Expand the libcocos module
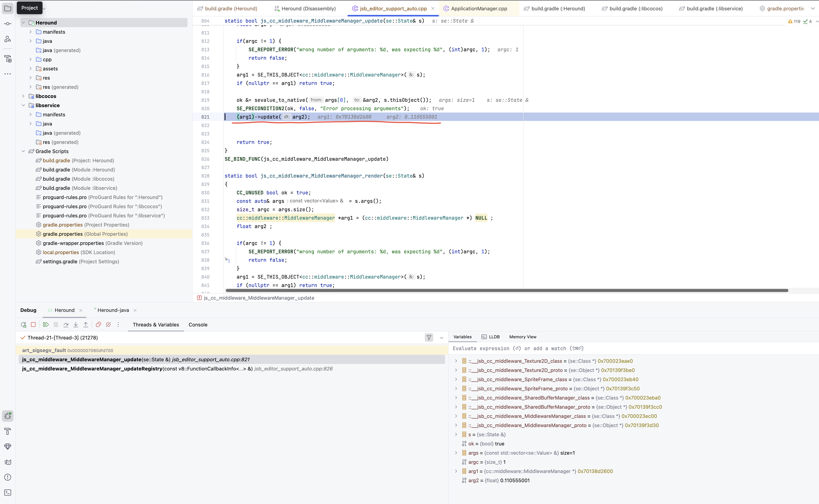 (x=23, y=96)
